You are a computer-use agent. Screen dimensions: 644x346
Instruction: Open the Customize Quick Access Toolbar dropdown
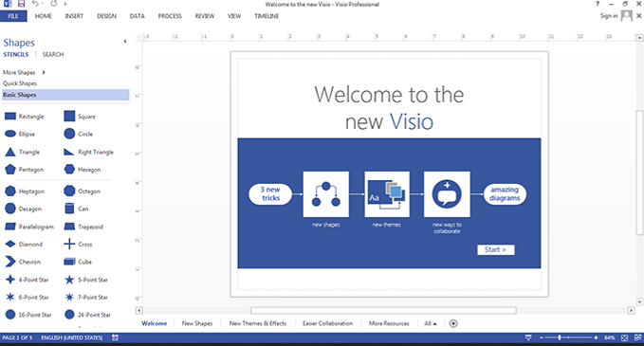tap(64, 4)
